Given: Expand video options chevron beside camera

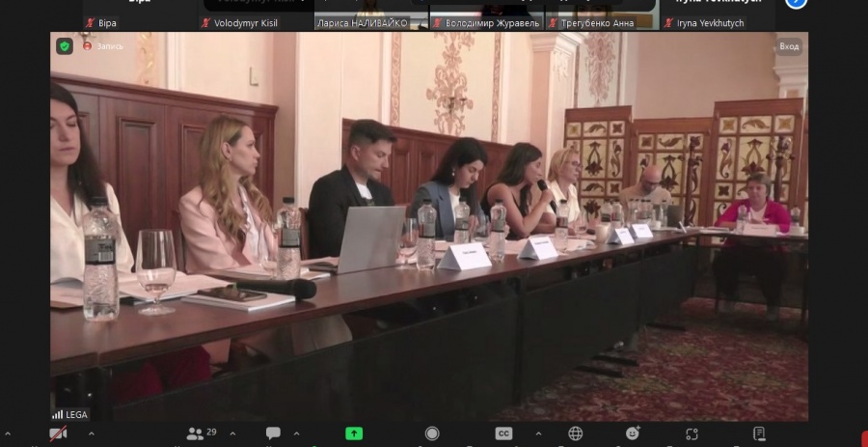Looking at the screenshot, I should click(92, 433).
